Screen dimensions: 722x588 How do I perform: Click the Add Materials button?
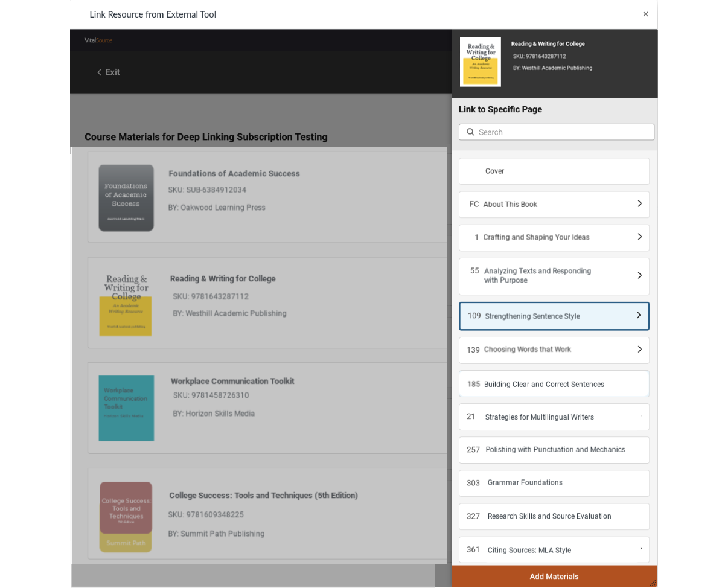pyautogui.click(x=554, y=577)
